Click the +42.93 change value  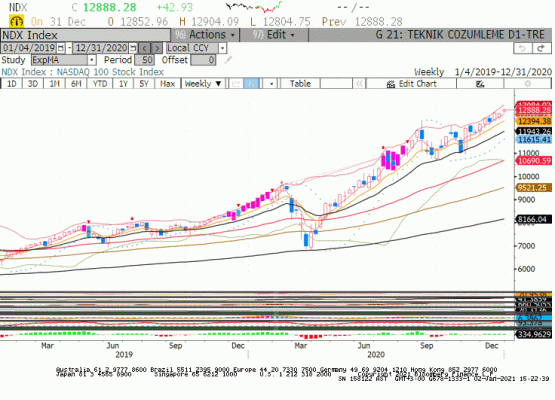[x=175, y=7]
